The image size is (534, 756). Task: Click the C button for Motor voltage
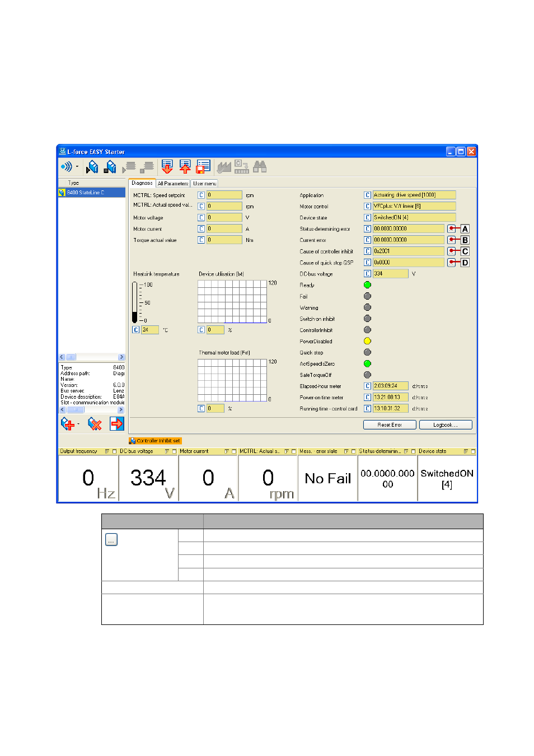tap(201, 218)
